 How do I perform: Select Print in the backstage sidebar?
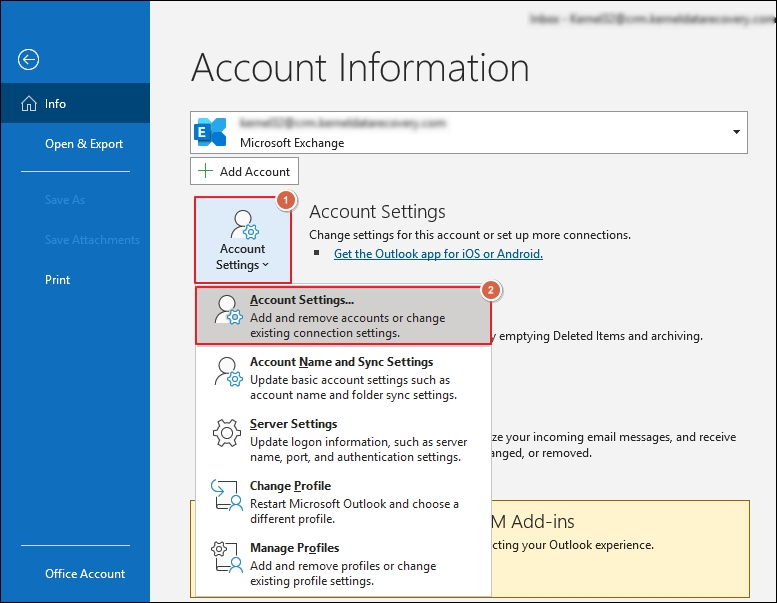(x=57, y=279)
